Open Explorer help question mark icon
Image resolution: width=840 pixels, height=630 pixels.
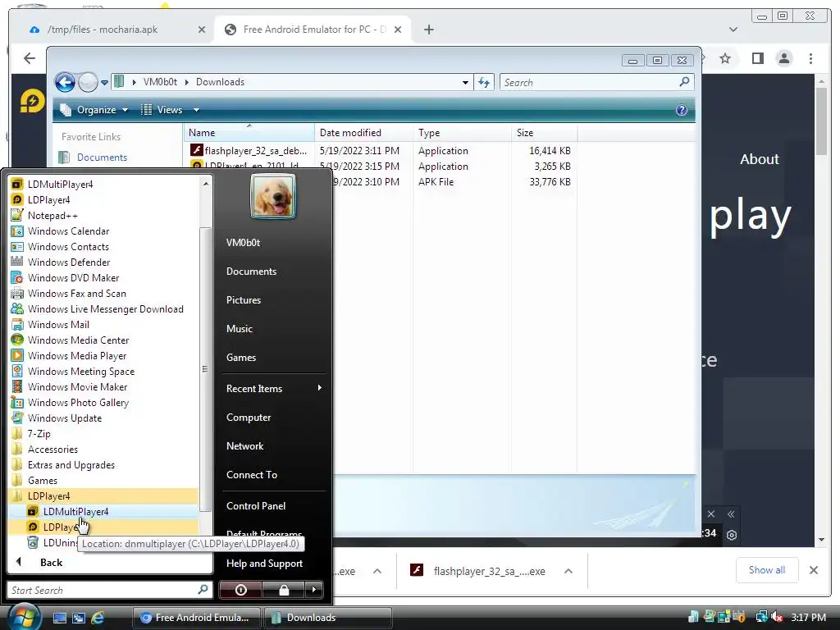681,110
